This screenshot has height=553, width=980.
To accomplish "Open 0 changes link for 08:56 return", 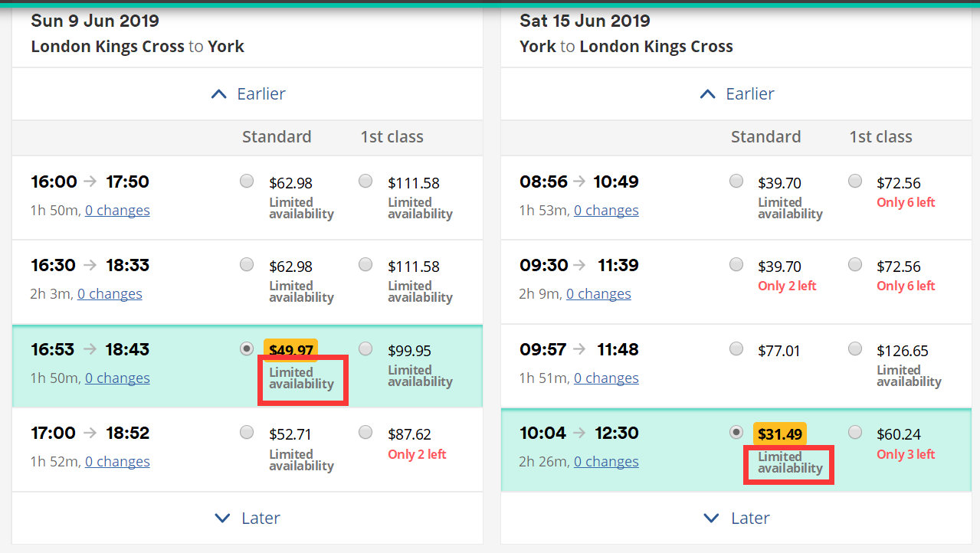I will (606, 211).
